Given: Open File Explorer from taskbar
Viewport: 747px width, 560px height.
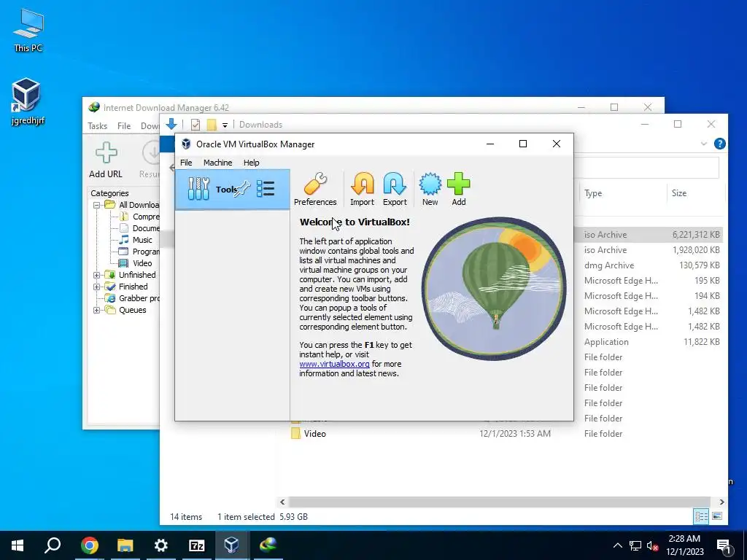Looking at the screenshot, I should [x=125, y=545].
